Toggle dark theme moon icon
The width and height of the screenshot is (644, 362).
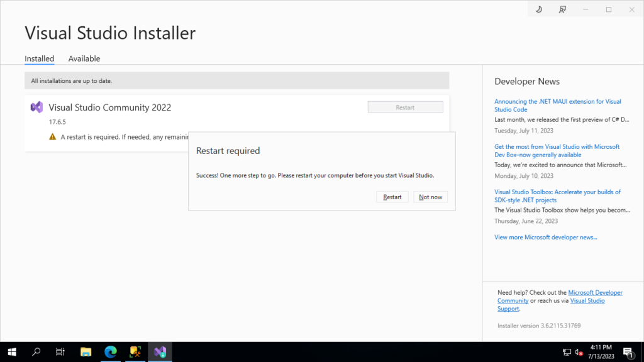[x=539, y=9]
